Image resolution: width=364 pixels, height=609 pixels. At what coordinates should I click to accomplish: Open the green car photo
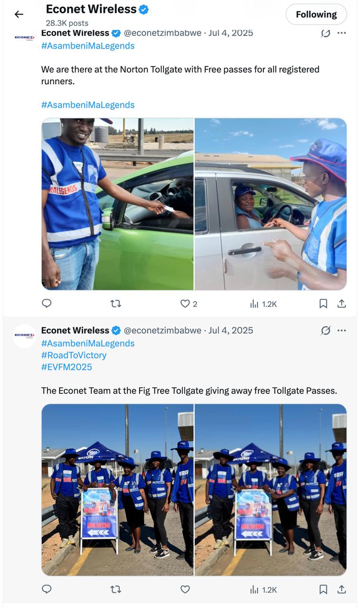click(x=117, y=204)
